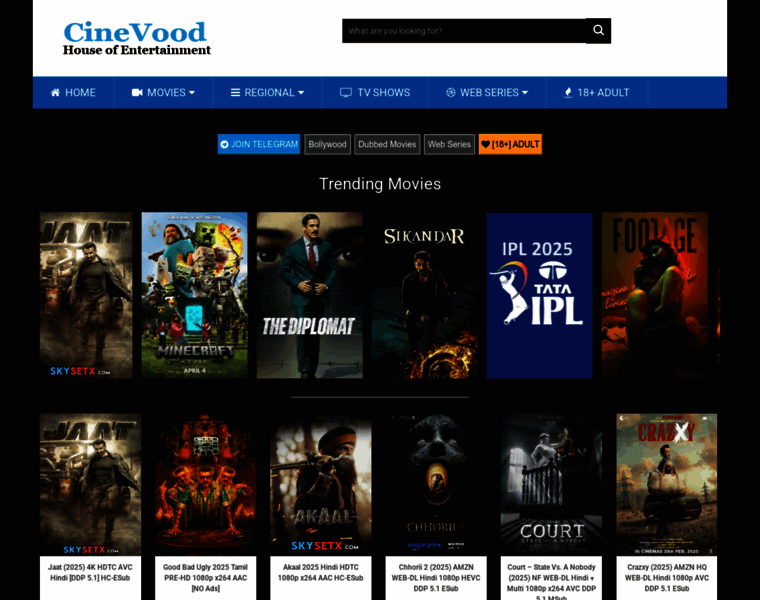Expand the MOVIES dropdown arrow

tap(192, 93)
